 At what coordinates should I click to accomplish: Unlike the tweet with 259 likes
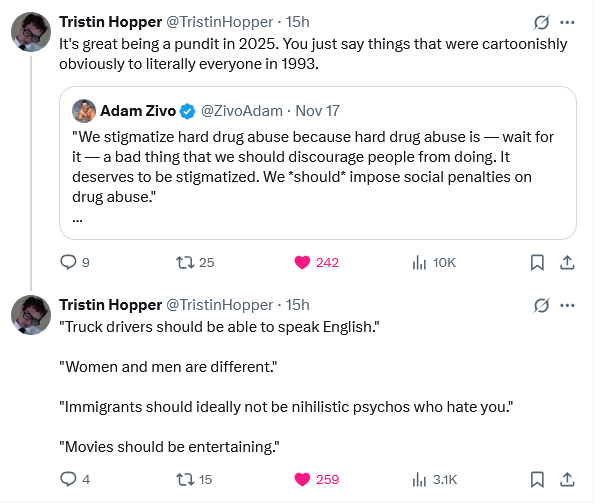click(x=301, y=479)
